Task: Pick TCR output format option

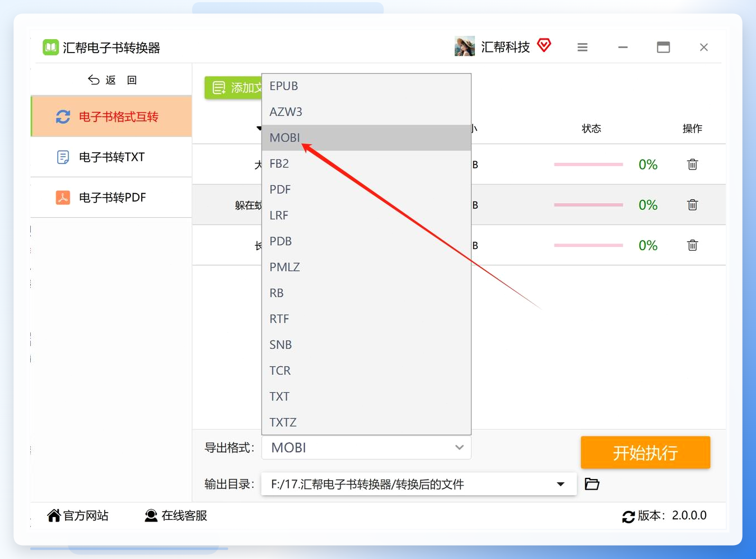Action: tap(366, 370)
